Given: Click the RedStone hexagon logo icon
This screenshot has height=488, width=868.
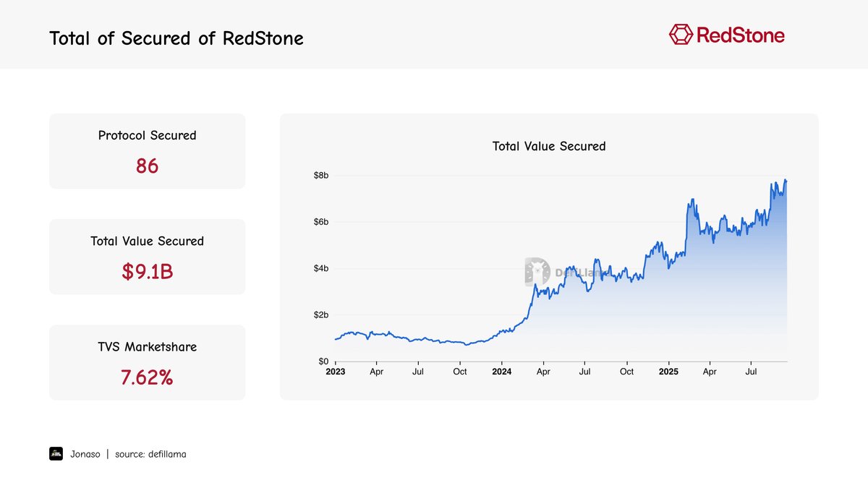Looking at the screenshot, I should pos(681,35).
